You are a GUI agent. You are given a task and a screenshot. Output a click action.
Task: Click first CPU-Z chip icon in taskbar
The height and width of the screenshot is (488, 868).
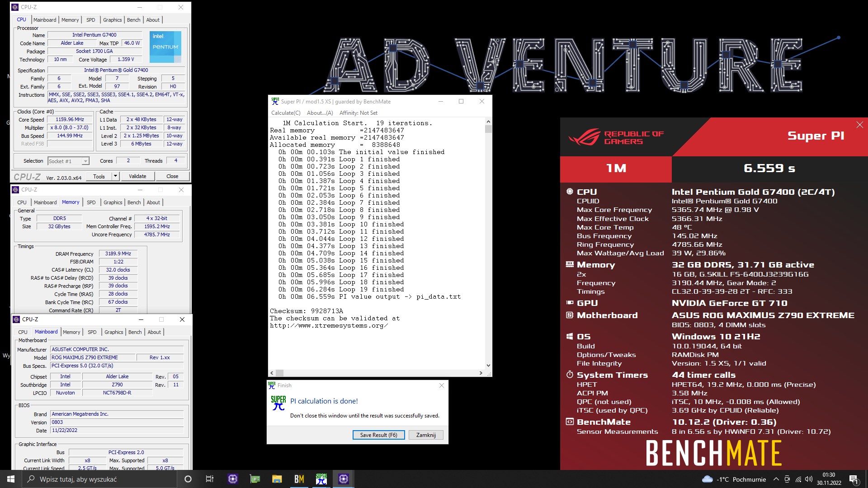233,479
